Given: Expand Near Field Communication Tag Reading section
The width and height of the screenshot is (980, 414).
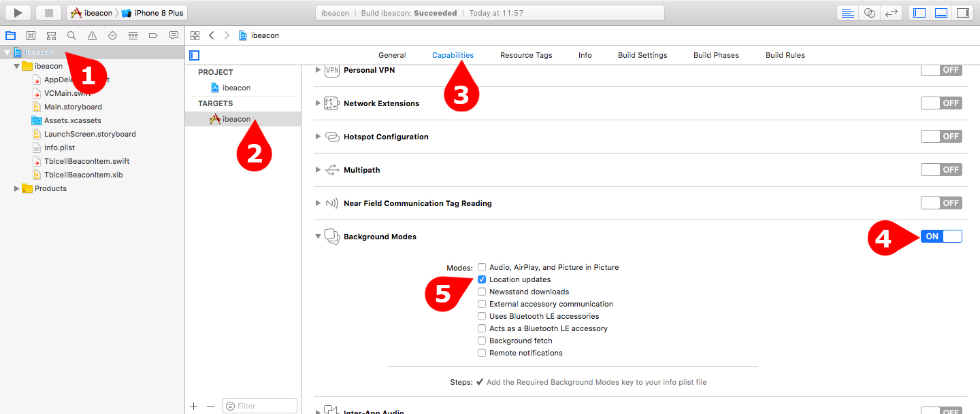Looking at the screenshot, I should pyautogui.click(x=318, y=203).
